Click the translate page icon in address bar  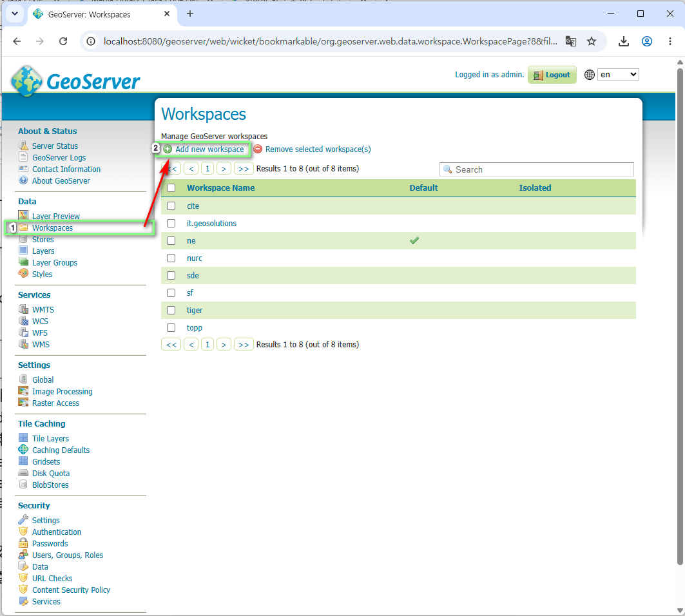pos(570,41)
